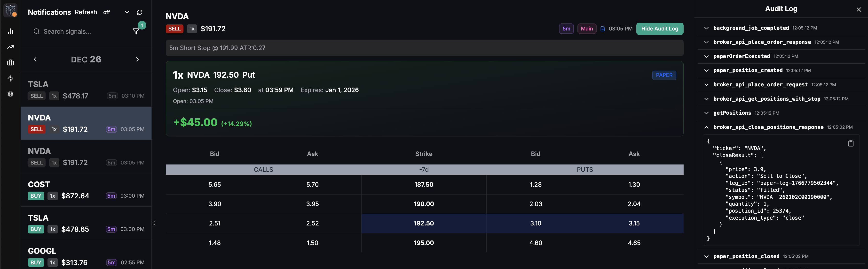Click put bid 2.03 cell

pos(536,204)
